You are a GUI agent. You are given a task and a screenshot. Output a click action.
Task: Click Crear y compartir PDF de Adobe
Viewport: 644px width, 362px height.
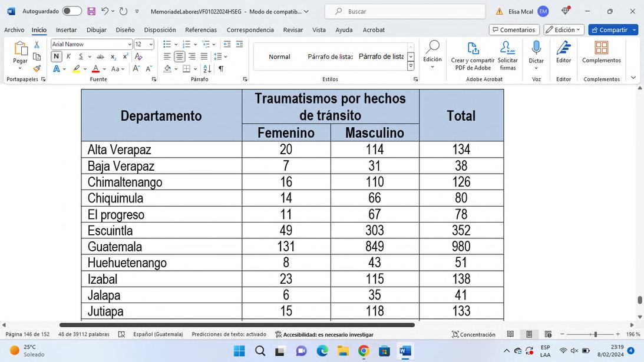pos(473,55)
